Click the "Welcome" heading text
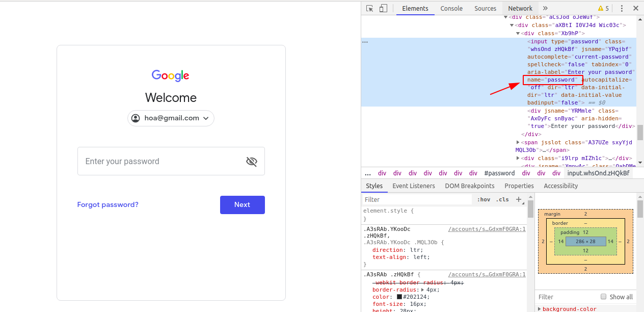This screenshot has width=644, height=312. point(171,98)
